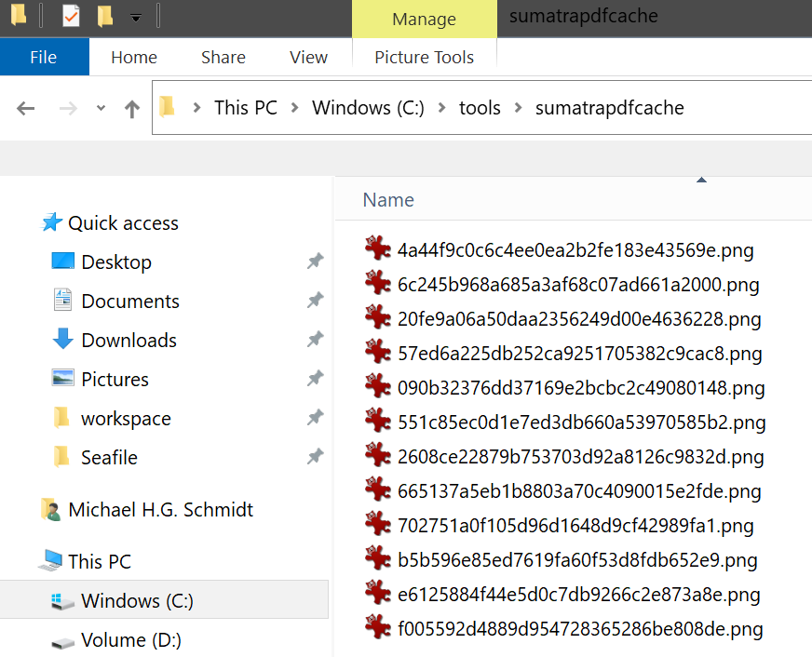Switch to the View ribbon tab
Screen dimensions: 812x657
[308, 57]
